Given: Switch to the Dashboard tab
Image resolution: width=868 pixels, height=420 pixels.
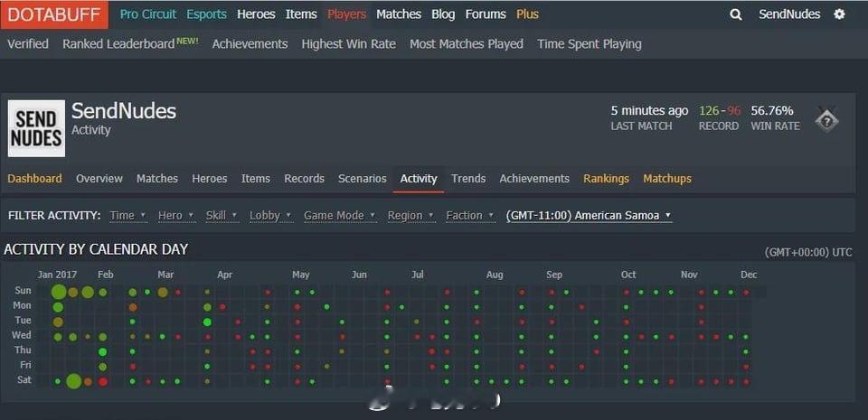Looking at the screenshot, I should [35, 179].
